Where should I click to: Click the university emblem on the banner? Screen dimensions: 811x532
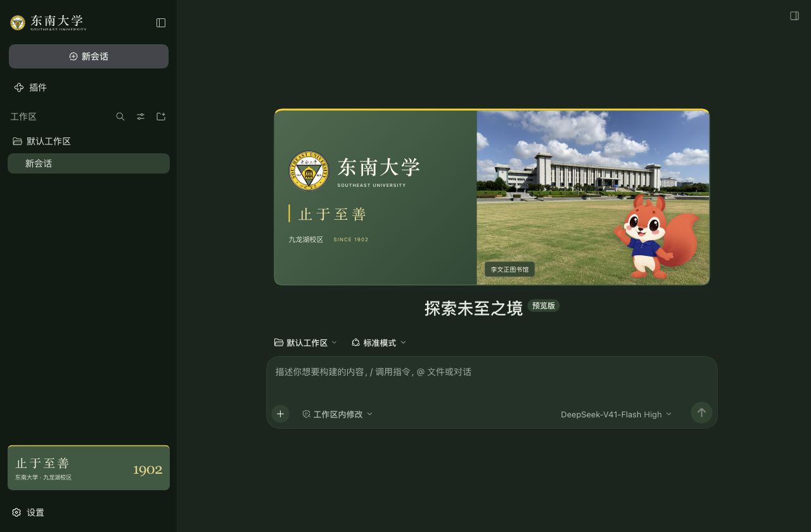(x=309, y=170)
